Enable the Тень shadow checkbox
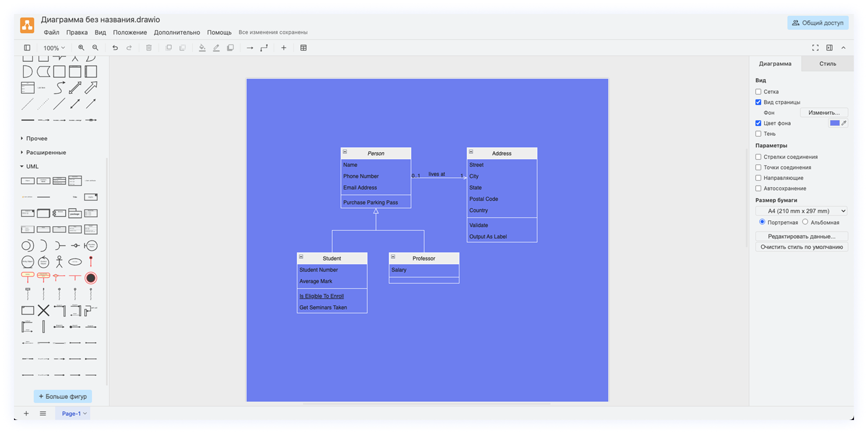The width and height of the screenshot is (868, 434). [x=758, y=134]
